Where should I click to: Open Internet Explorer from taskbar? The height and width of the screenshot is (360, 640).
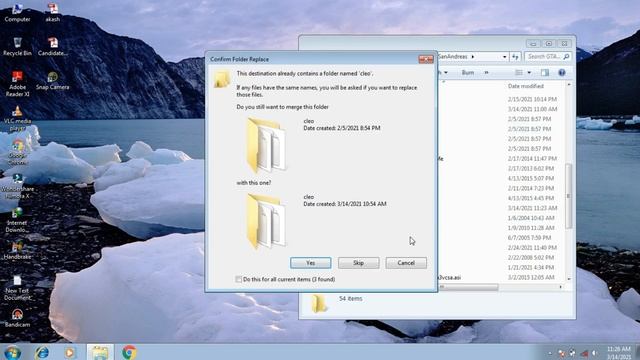point(42,352)
